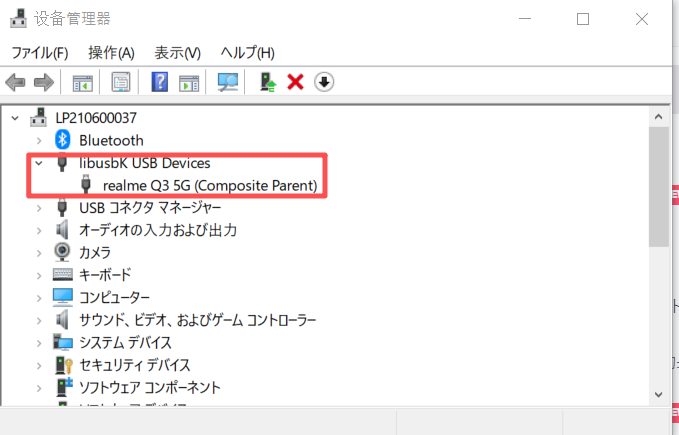Expand the コンピューター category
679x435 pixels.
coord(39,298)
